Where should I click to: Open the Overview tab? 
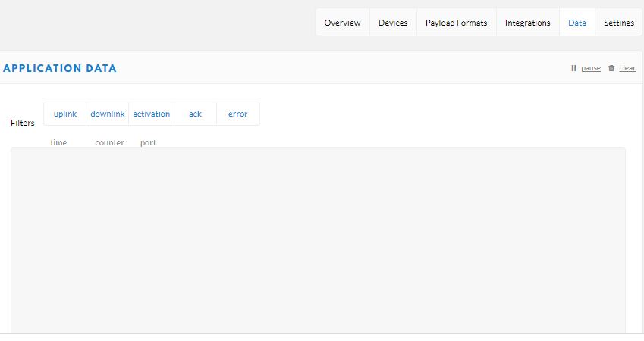(342, 23)
